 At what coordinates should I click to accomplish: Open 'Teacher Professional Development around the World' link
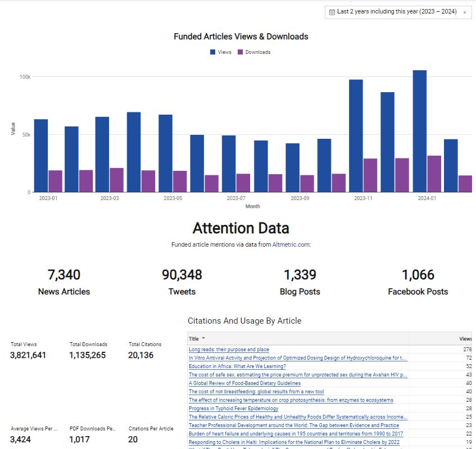pyautogui.click(x=293, y=425)
